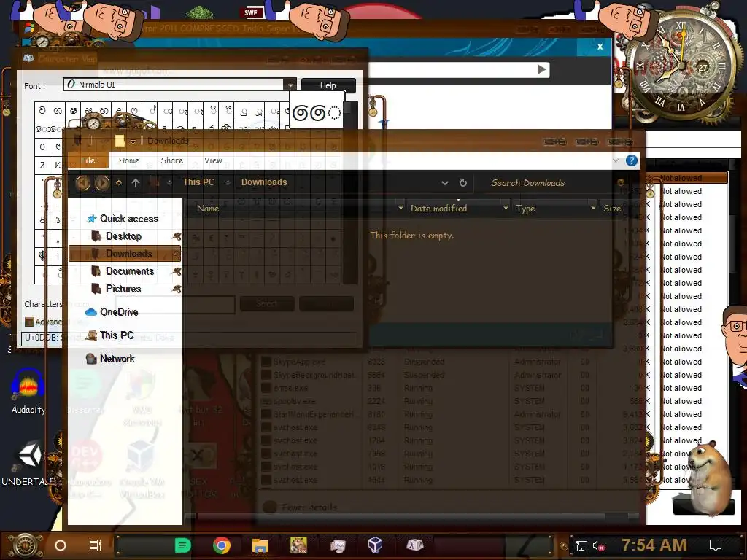Go forward in the Downloads explorer window
This screenshot has width=747, height=560.
[102, 183]
